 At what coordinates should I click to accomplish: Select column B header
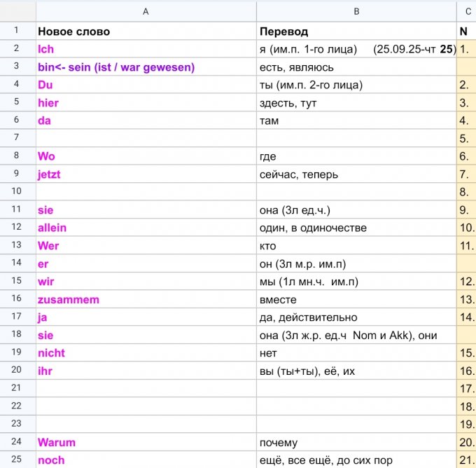coord(356,11)
